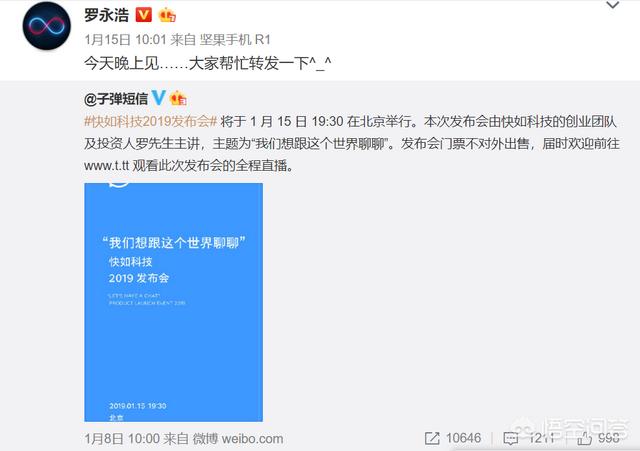640x451 pixels.
Task: Click the 微博 weibo.com source link
Action: 238,439
